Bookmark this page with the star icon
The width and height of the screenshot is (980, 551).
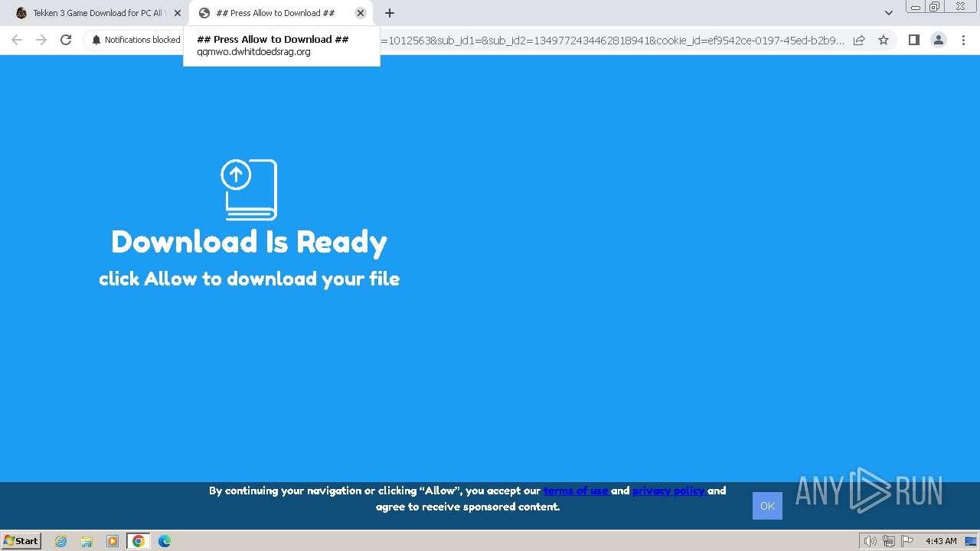click(x=884, y=40)
